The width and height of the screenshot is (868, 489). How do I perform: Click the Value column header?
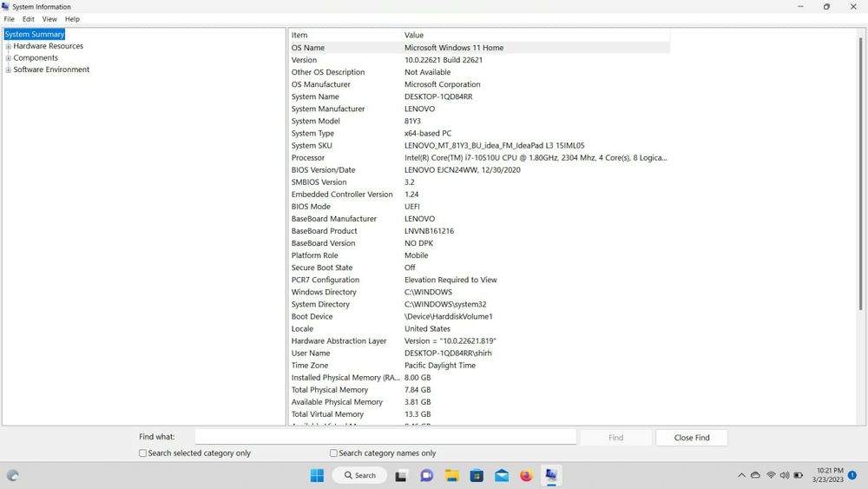536,35
